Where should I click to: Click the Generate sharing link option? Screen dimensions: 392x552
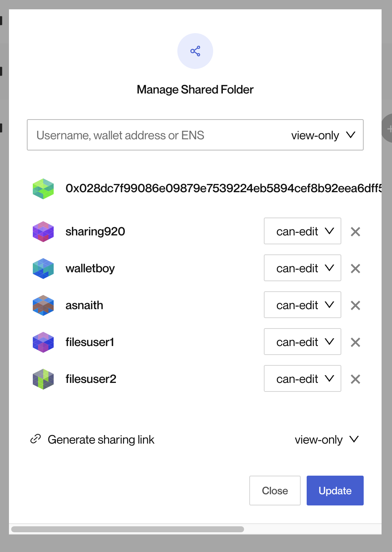pos(101,440)
